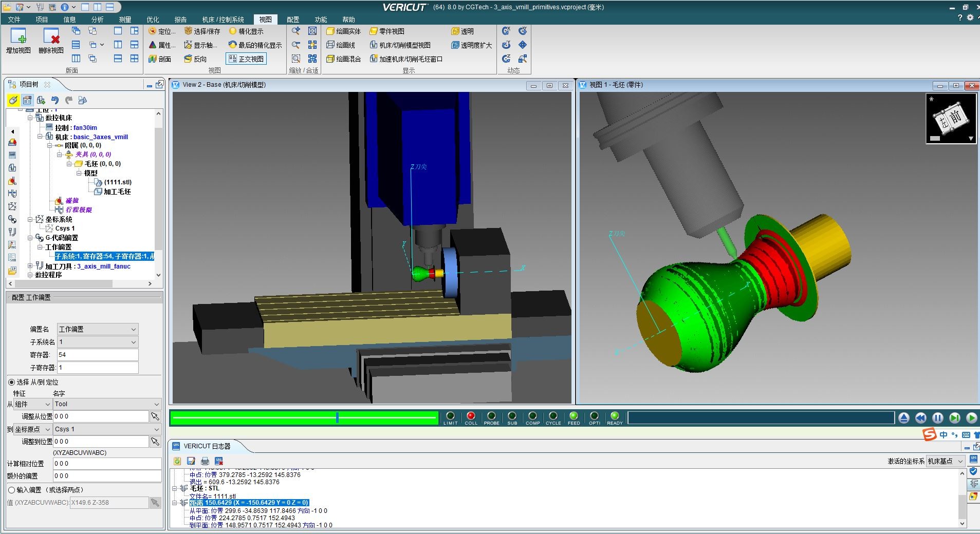Switch to the 机床/控制系统 tab
The image size is (980, 534).
click(223, 20)
